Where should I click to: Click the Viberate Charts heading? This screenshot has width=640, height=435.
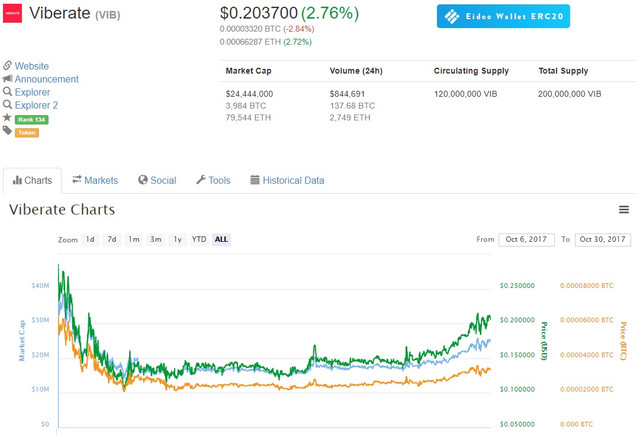62,210
